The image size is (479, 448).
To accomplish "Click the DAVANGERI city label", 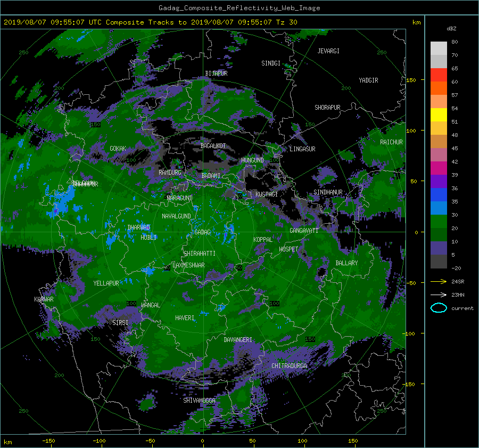I will 238,340.
